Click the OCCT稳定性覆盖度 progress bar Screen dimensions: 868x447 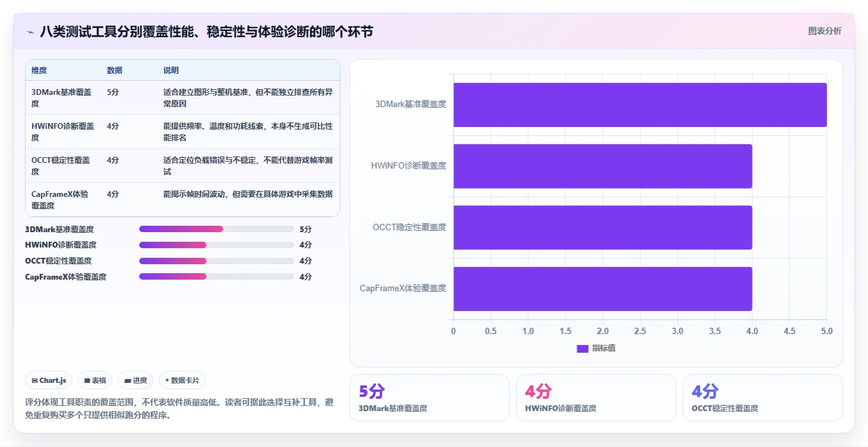[217, 261]
